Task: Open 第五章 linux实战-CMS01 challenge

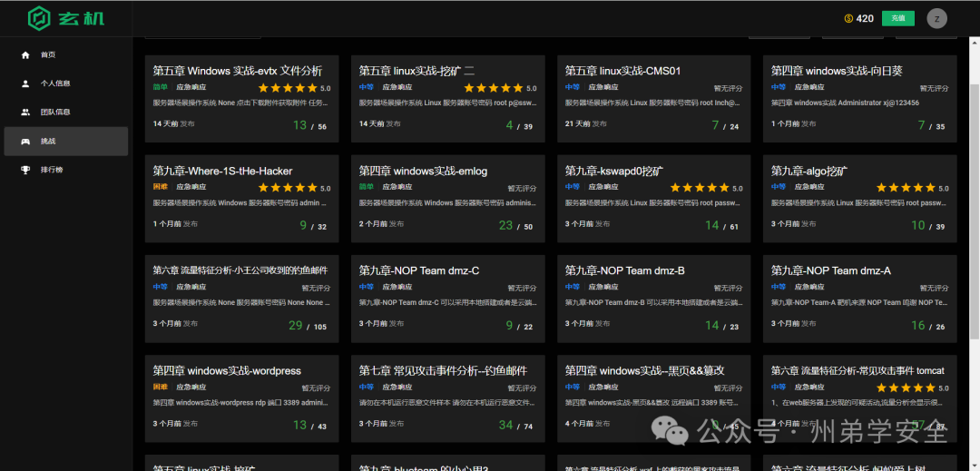Action: point(653,99)
